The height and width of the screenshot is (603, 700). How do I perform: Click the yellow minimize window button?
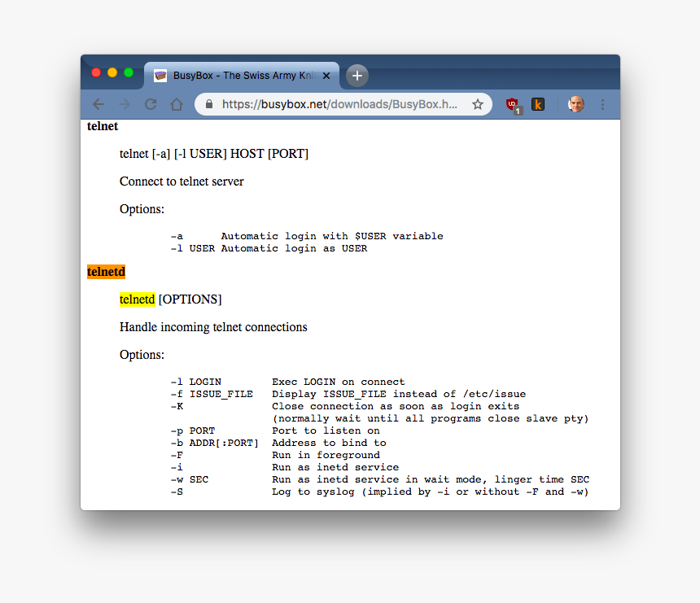pyautogui.click(x=112, y=72)
